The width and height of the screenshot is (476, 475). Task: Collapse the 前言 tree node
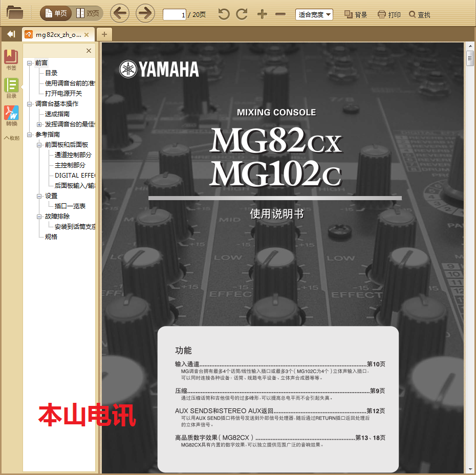(30, 63)
